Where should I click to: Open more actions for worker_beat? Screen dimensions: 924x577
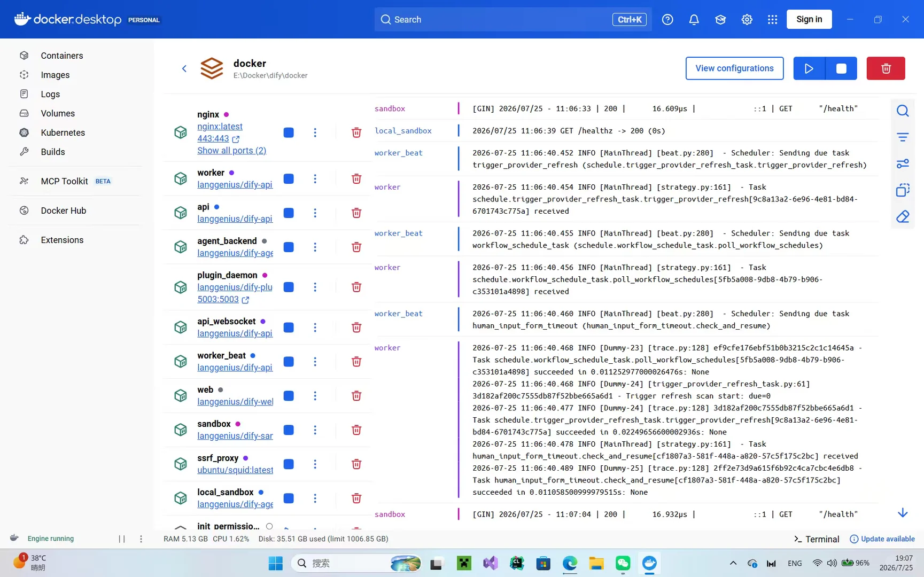[x=315, y=362]
